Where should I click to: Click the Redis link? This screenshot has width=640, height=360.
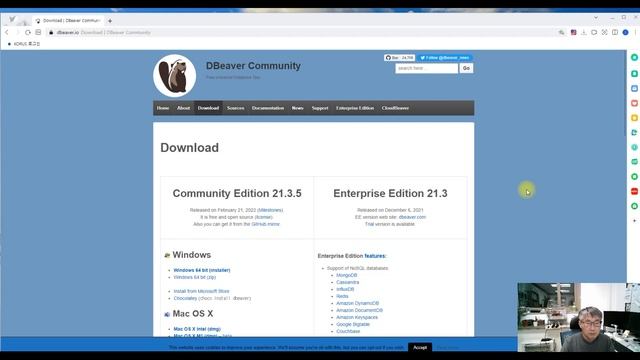pyautogui.click(x=342, y=296)
